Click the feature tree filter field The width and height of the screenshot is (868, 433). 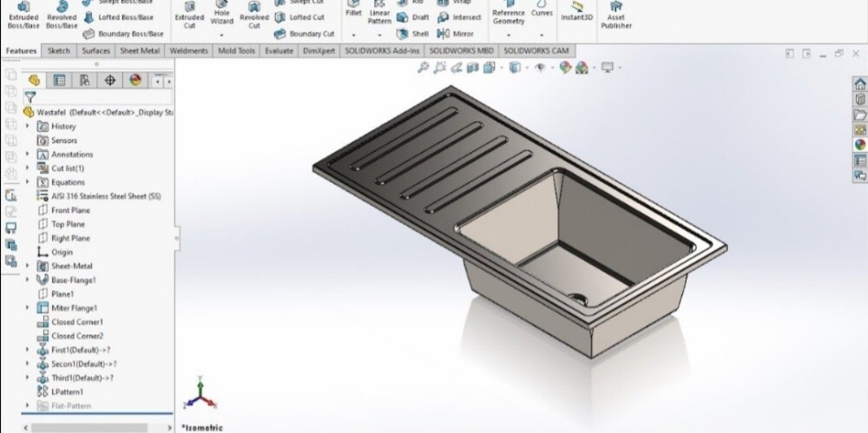click(x=98, y=97)
